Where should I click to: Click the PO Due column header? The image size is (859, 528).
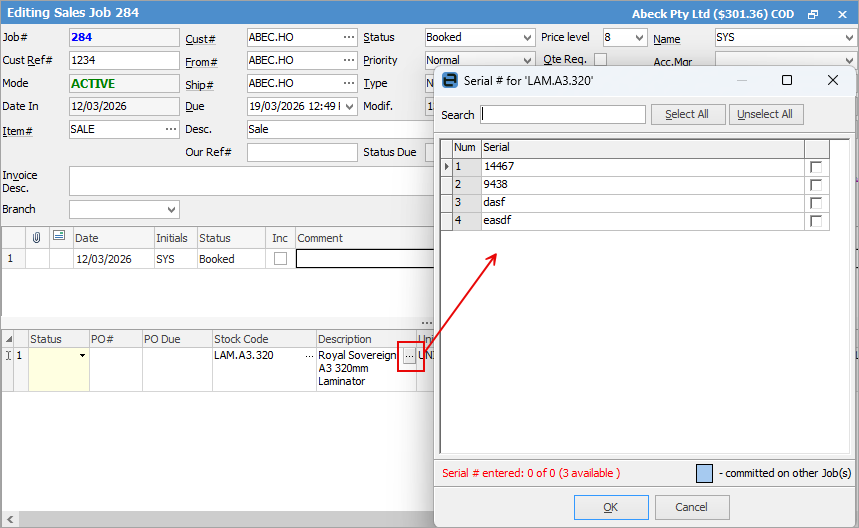(177, 339)
